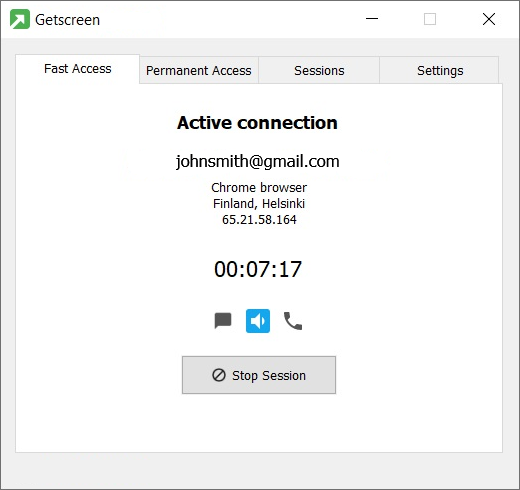The height and width of the screenshot is (490, 520).
Task: Toggle the blue speaker sound icon
Action: pyautogui.click(x=258, y=321)
